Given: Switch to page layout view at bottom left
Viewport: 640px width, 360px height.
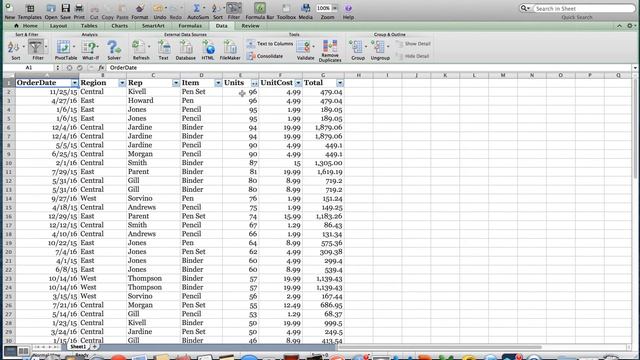Looking at the screenshot, I should coord(23,351).
